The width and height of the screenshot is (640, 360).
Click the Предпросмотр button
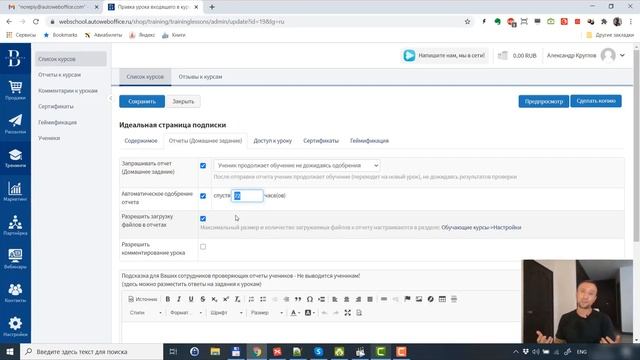point(544,101)
